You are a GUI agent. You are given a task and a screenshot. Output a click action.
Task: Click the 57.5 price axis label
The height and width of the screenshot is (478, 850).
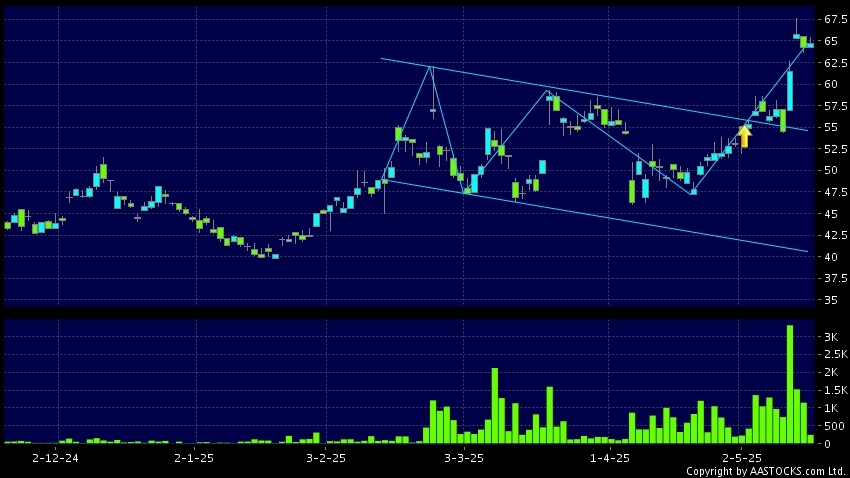click(x=835, y=106)
